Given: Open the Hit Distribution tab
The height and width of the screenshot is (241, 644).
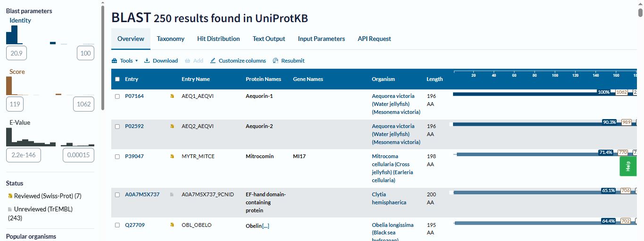Looking at the screenshot, I should pyautogui.click(x=218, y=39).
